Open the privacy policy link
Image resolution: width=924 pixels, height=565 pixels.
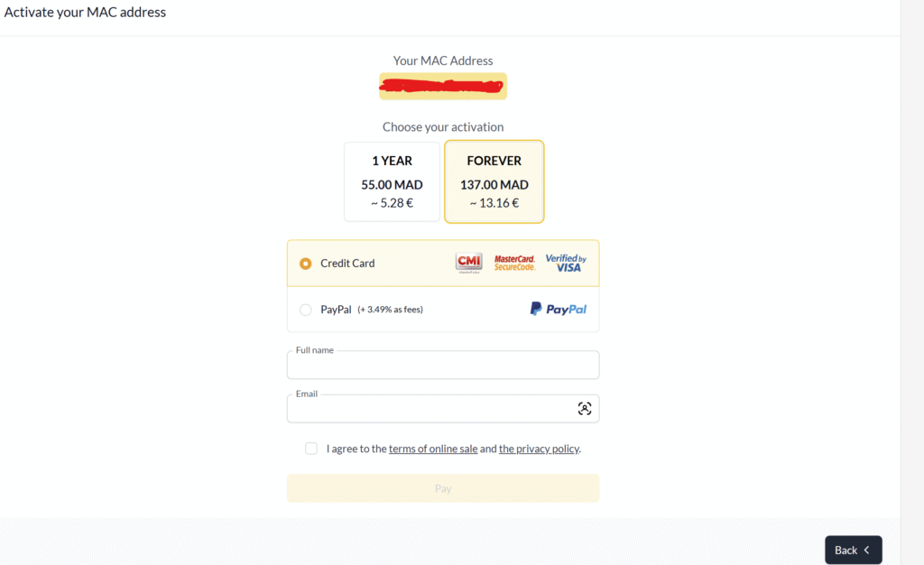tap(539, 449)
